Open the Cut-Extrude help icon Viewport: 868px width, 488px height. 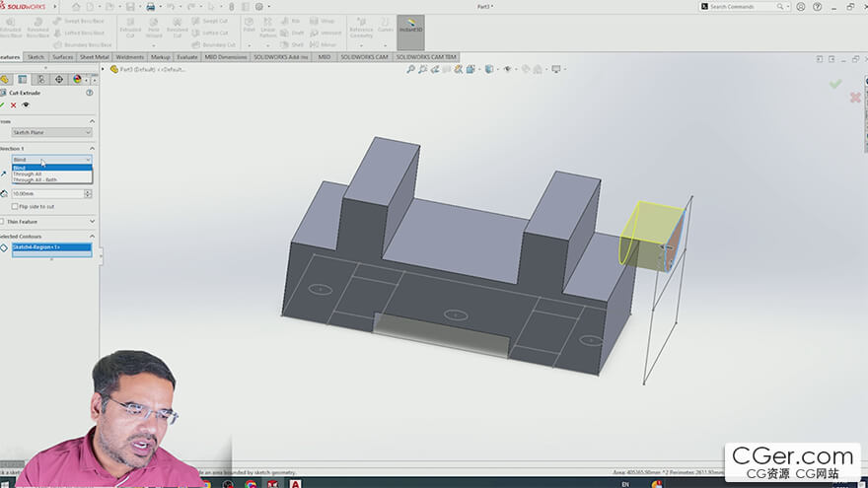click(90, 93)
